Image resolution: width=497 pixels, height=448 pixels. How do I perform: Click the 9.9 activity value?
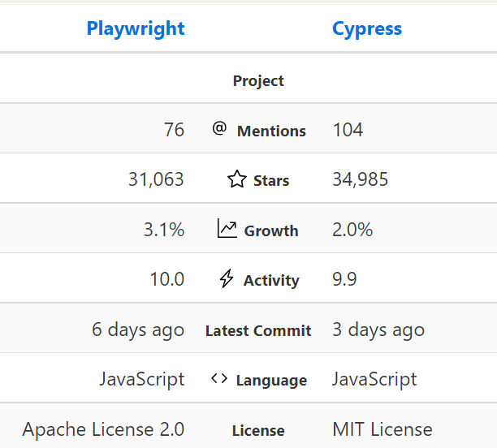344,279
